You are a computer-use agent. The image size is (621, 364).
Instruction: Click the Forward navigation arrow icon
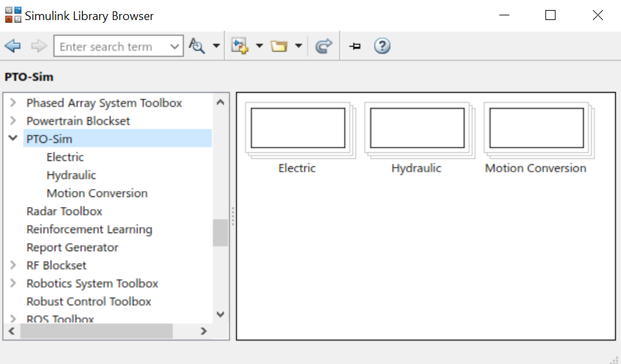pyautogui.click(x=39, y=46)
